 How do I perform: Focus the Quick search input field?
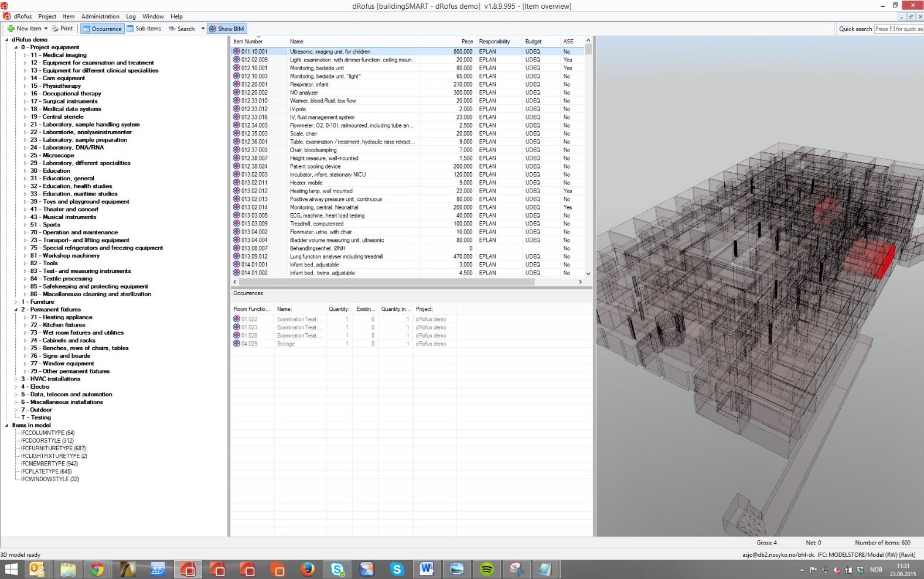tap(898, 29)
